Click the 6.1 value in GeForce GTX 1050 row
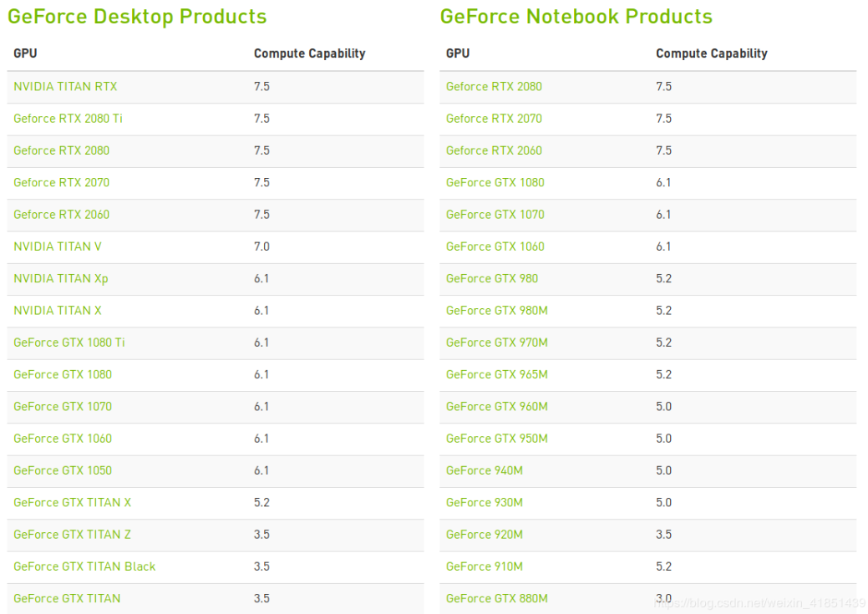This screenshot has width=868, height=614. (x=261, y=470)
